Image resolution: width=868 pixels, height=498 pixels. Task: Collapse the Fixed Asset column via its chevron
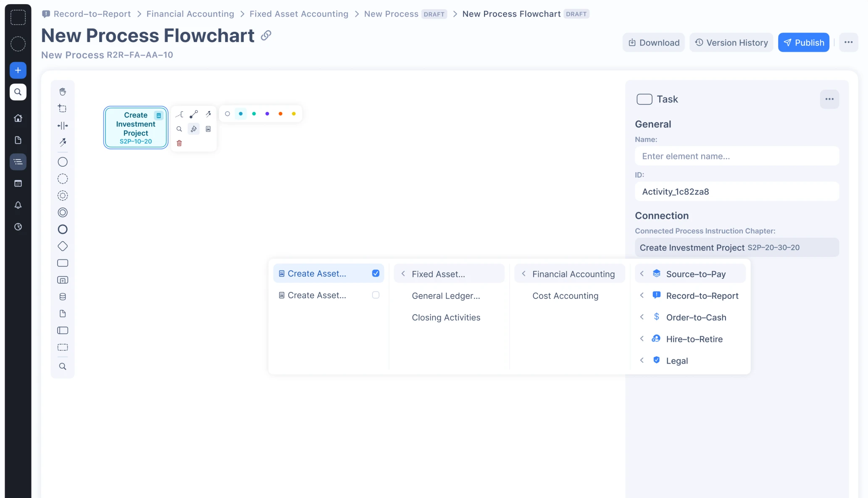point(403,273)
